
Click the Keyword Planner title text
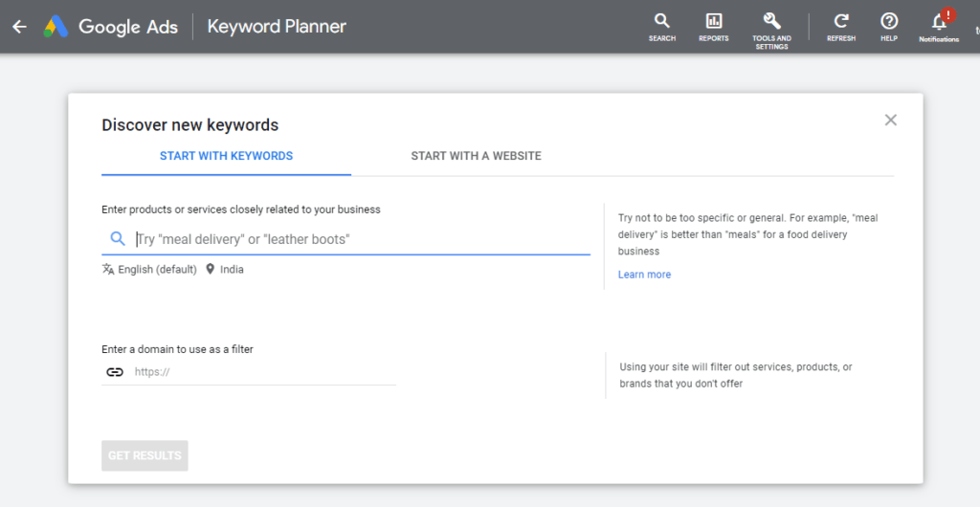pos(277,27)
